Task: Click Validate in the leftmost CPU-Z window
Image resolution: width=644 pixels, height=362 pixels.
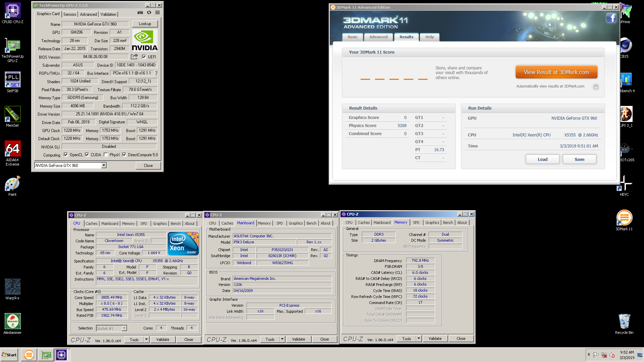Action: tap(163, 340)
